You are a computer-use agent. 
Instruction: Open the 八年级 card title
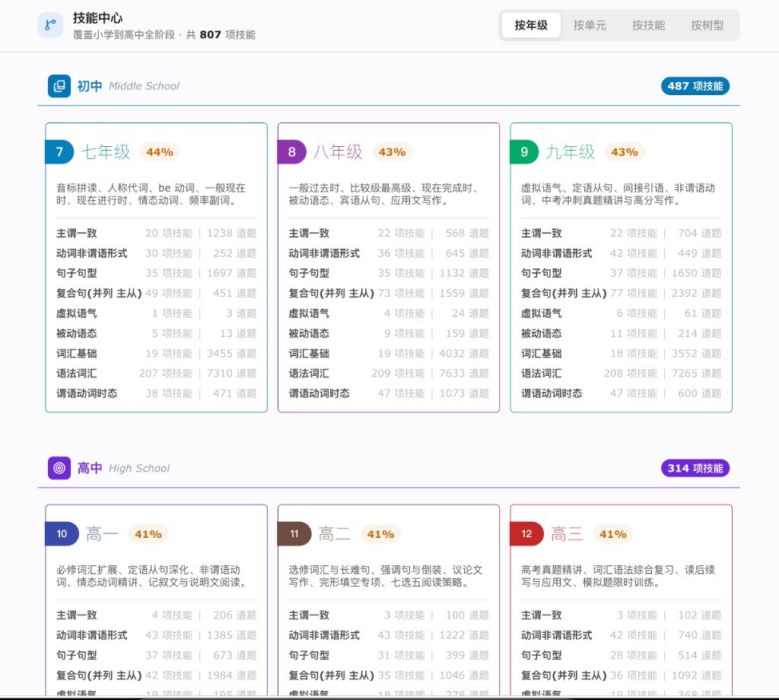pos(338,152)
